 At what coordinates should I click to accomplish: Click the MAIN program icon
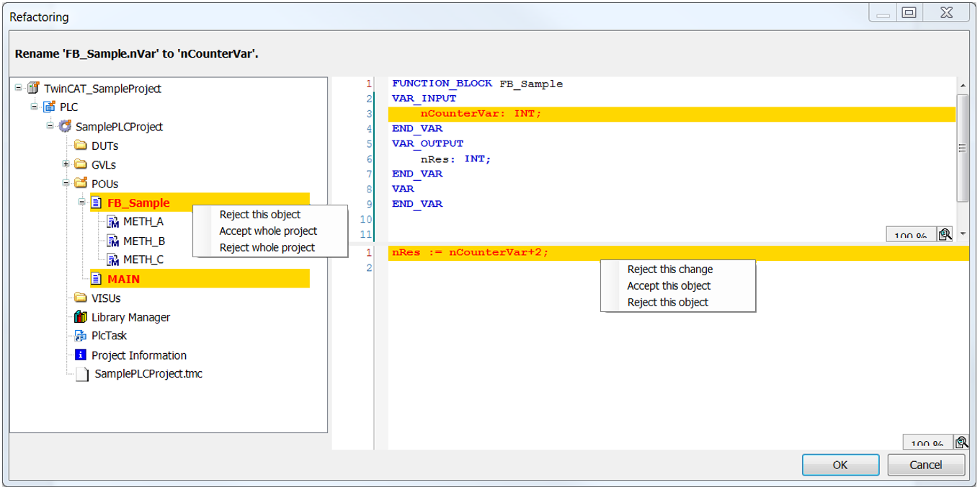point(97,279)
